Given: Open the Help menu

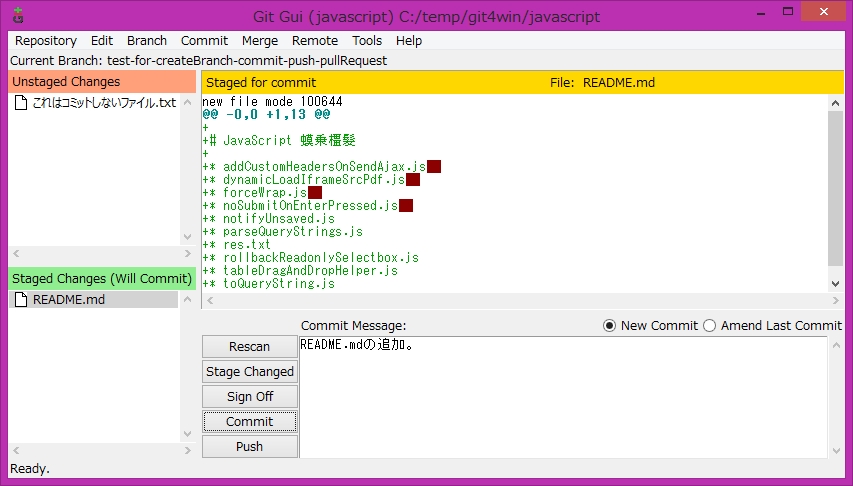Looking at the screenshot, I should (409, 41).
